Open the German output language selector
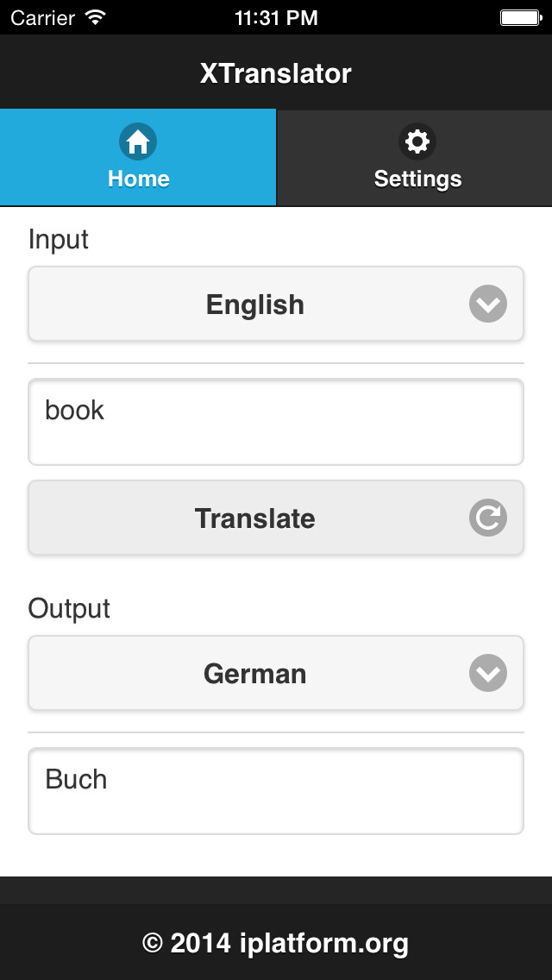 point(255,673)
